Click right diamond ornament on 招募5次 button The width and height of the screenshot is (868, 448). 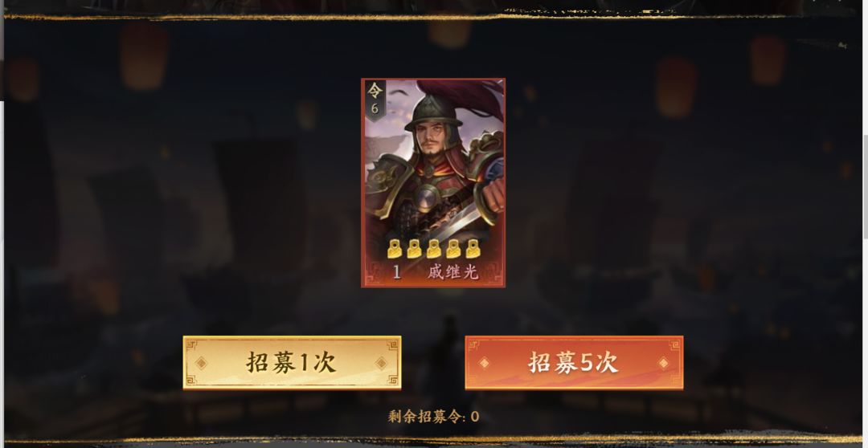click(663, 363)
